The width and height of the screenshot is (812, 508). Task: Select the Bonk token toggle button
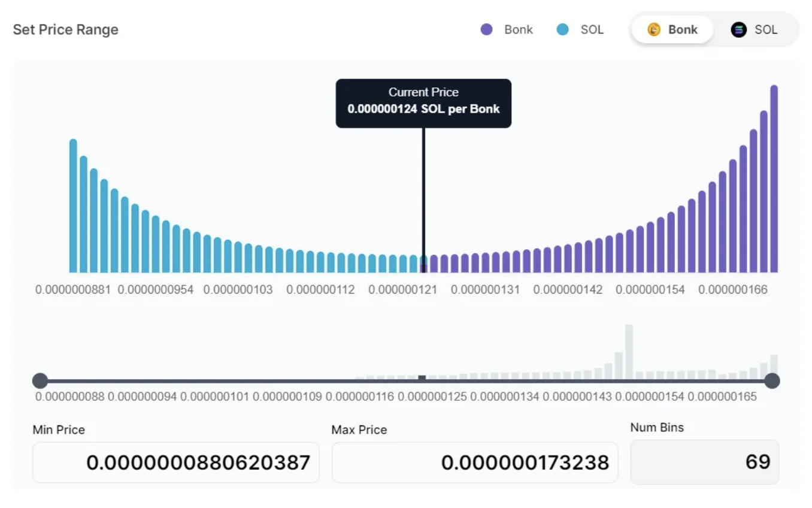(x=672, y=29)
